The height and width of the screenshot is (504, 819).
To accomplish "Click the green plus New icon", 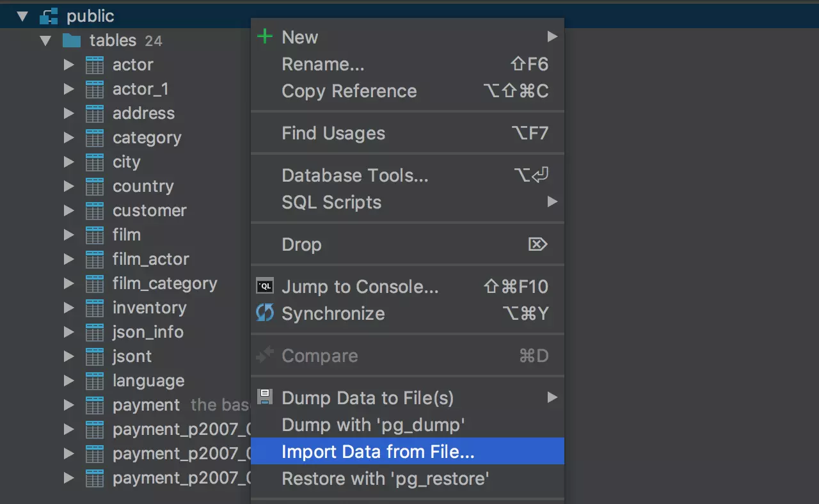I will (264, 37).
